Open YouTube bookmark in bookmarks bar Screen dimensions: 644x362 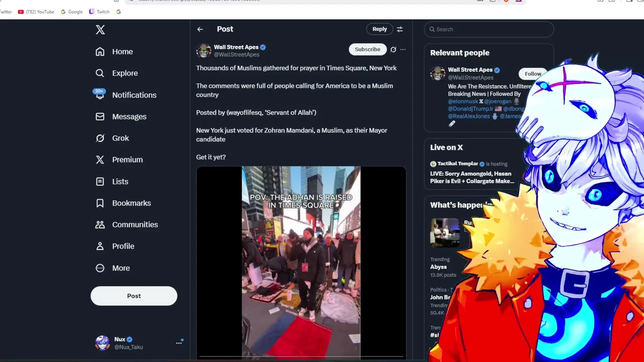(x=36, y=12)
